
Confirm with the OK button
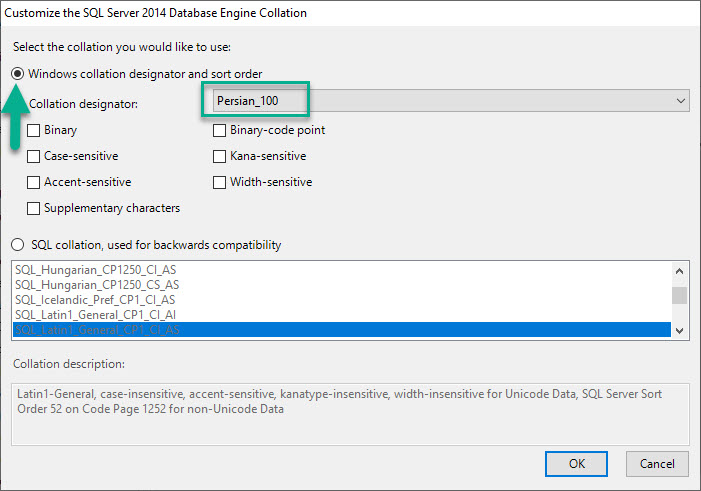[576, 464]
